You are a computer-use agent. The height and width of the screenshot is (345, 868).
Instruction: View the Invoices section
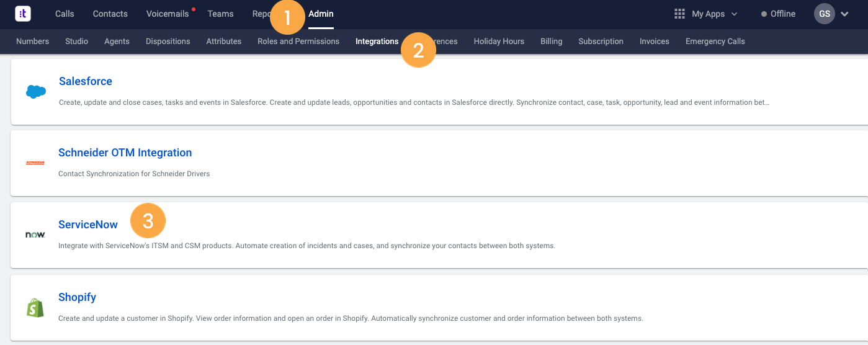point(655,42)
